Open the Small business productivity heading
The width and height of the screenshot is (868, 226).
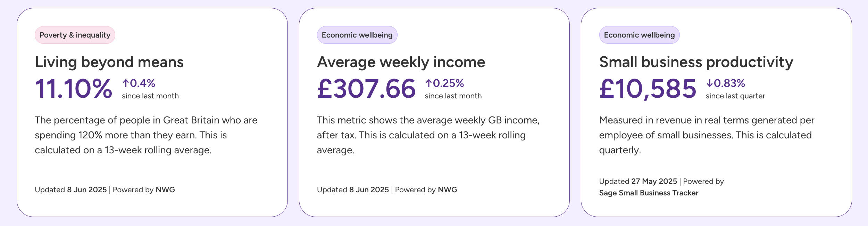[696, 62]
